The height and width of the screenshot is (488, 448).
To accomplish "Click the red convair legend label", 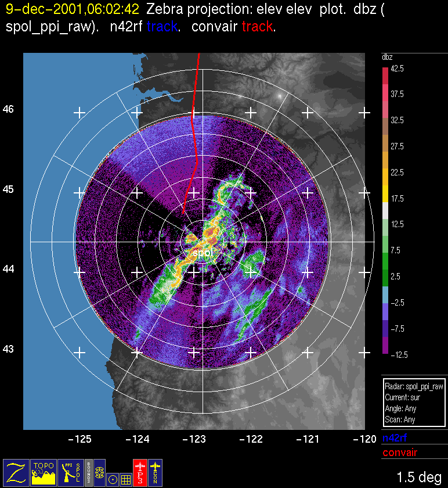I will pyautogui.click(x=399, y=453).
